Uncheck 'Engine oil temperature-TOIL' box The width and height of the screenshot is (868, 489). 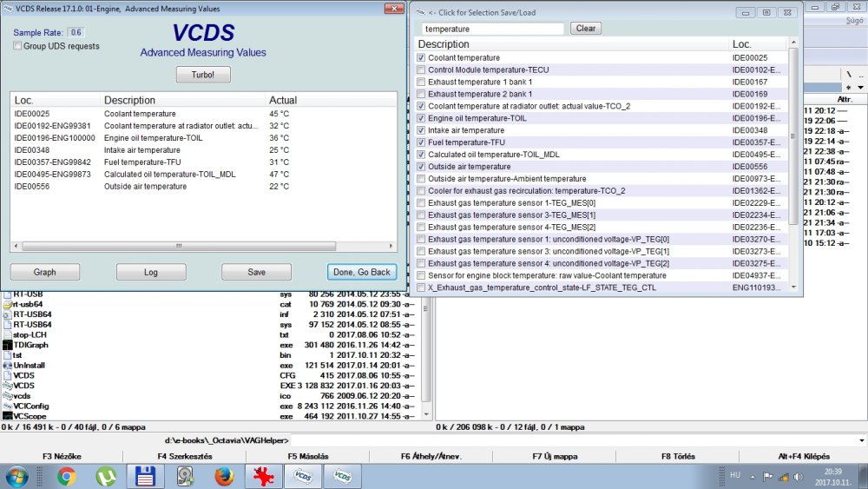[x=421, y=118]
